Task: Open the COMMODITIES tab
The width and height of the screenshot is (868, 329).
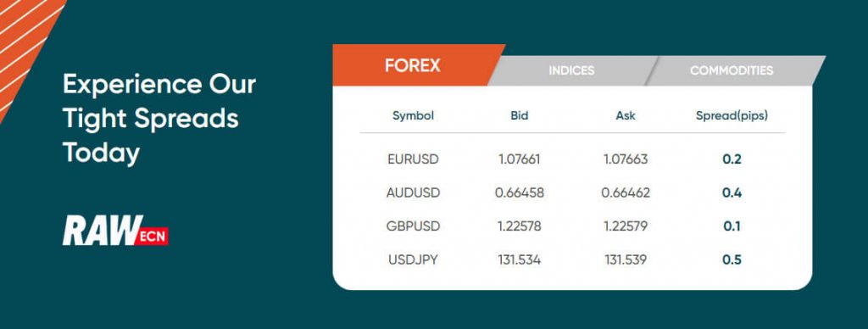Action: 732,71
